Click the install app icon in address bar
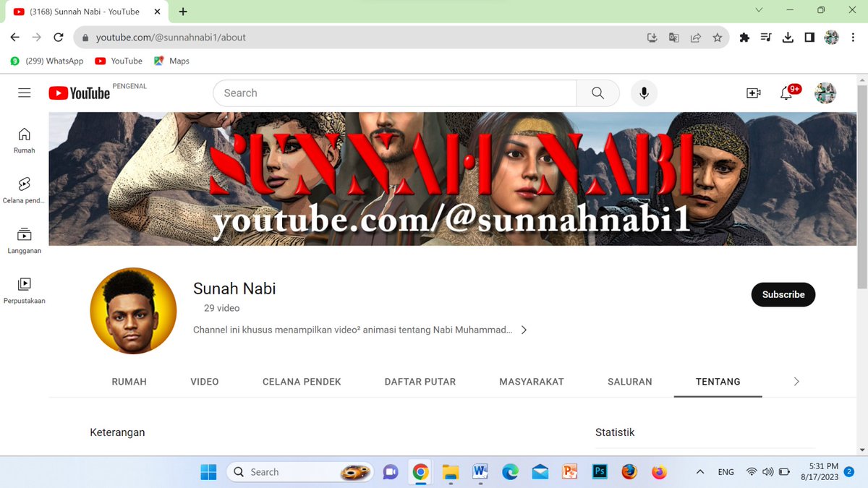This screenshot has width=868, height=488. tap(652, 38)
